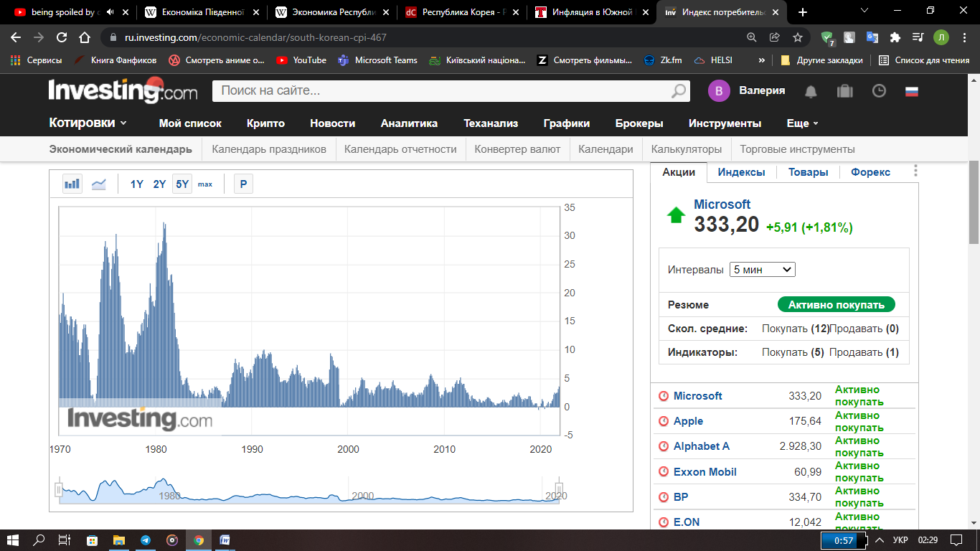
Task: Open Крипто in main navigation
Action: [x=265, y=123]
